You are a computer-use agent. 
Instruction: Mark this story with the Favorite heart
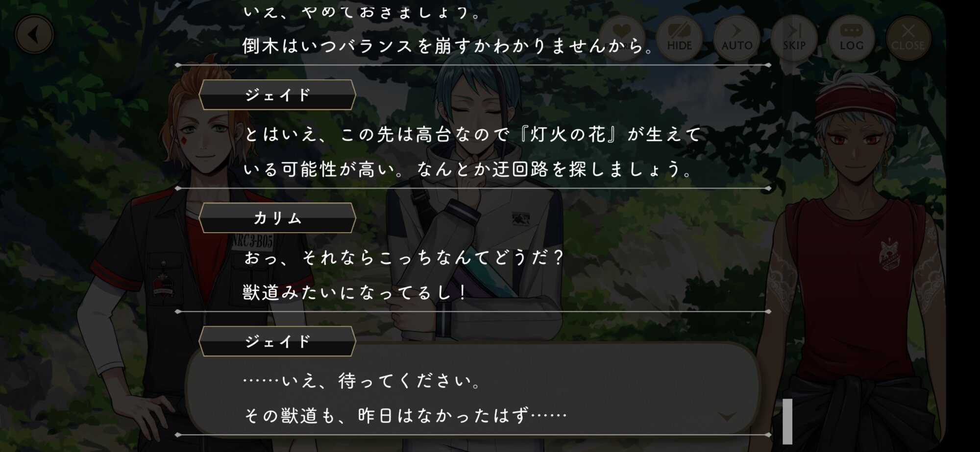(621, 37)
